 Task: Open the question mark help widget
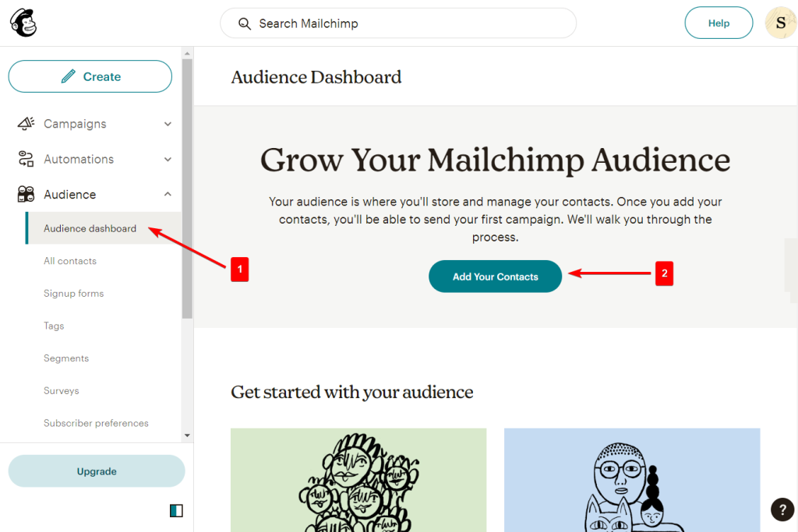[x=782, y=509]
